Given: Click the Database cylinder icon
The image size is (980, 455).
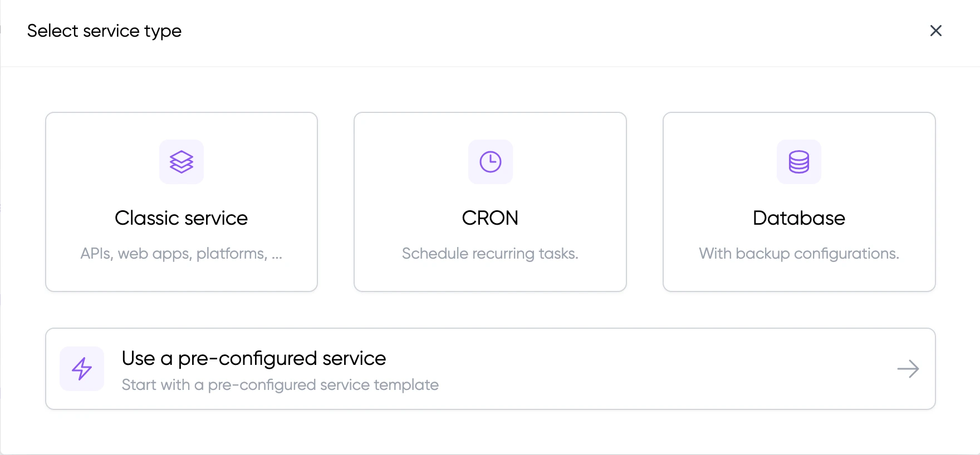Looking at the screenshot, I should coord(798,162).
